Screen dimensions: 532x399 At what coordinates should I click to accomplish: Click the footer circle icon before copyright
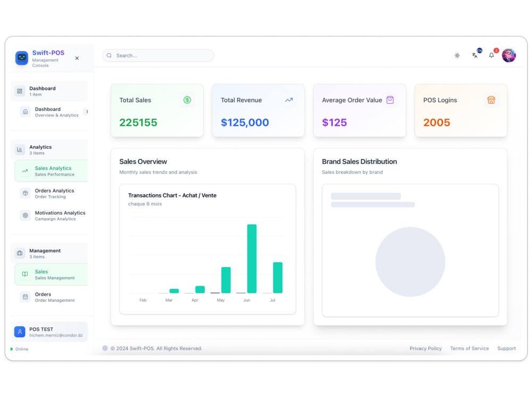[x=105, y=348]
